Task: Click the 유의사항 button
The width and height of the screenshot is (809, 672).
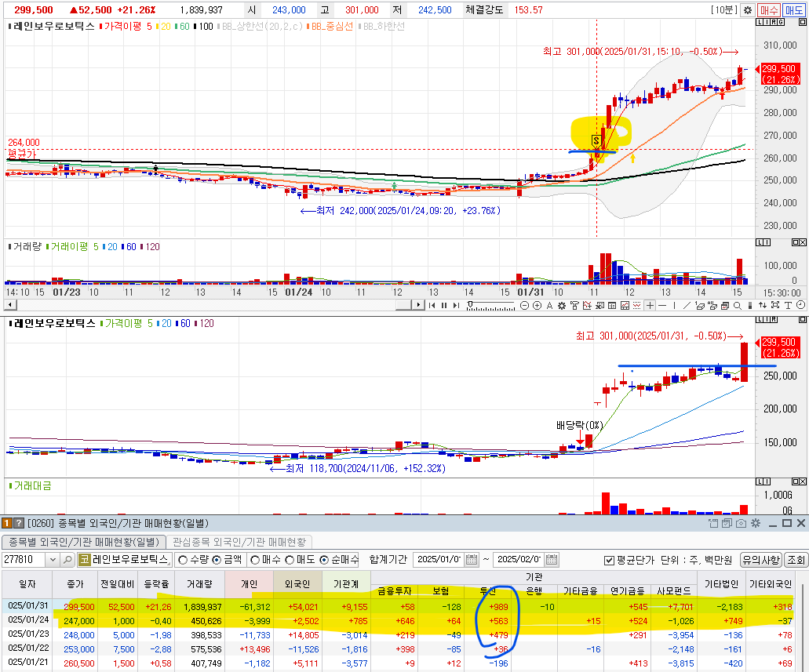Action: 761,560
